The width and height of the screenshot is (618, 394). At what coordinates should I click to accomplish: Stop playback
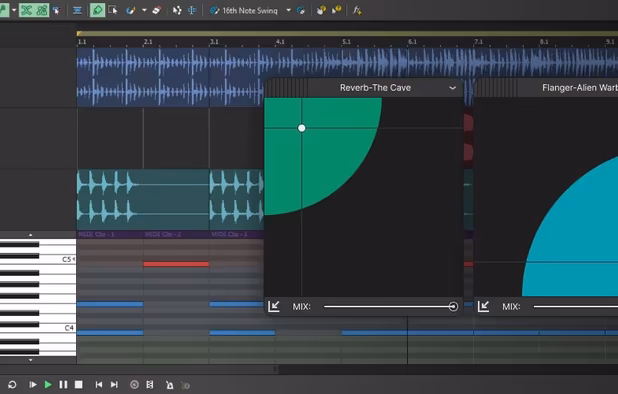pyautogui.click(x=78, y=385)
